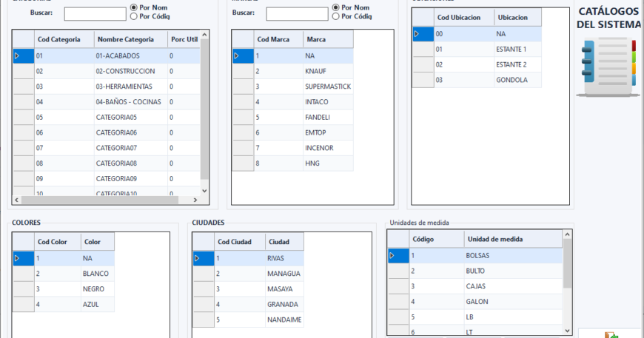Select 04-BAÑOS - COCINAS category row
Image resolution: width=644 pixels, height=338 pixels.
107,102
